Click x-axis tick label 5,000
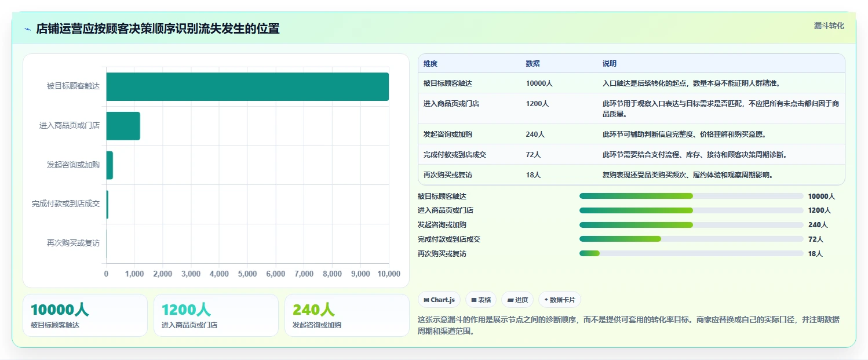 pyautogui.click(x=247, y=274)
